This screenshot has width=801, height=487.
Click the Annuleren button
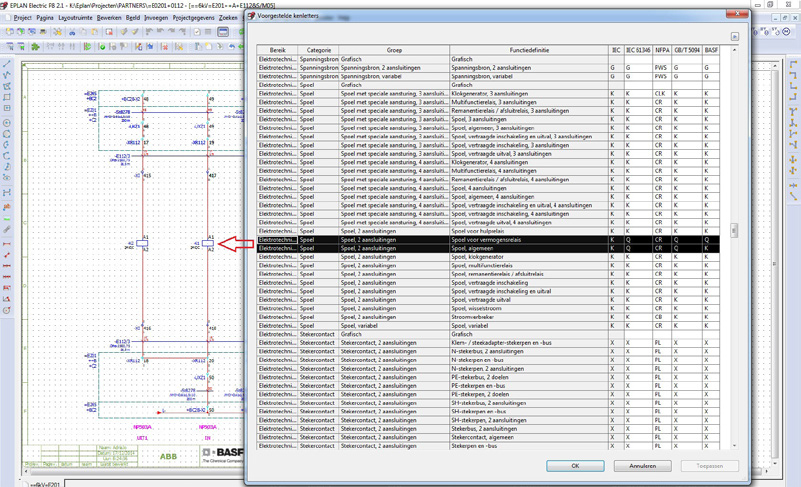(642, 465)
